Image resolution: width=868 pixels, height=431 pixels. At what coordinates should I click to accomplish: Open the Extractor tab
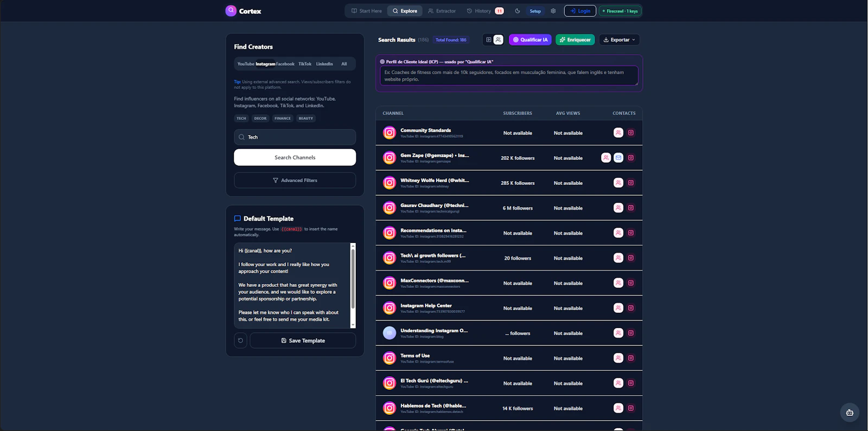[x=442, y=11]
